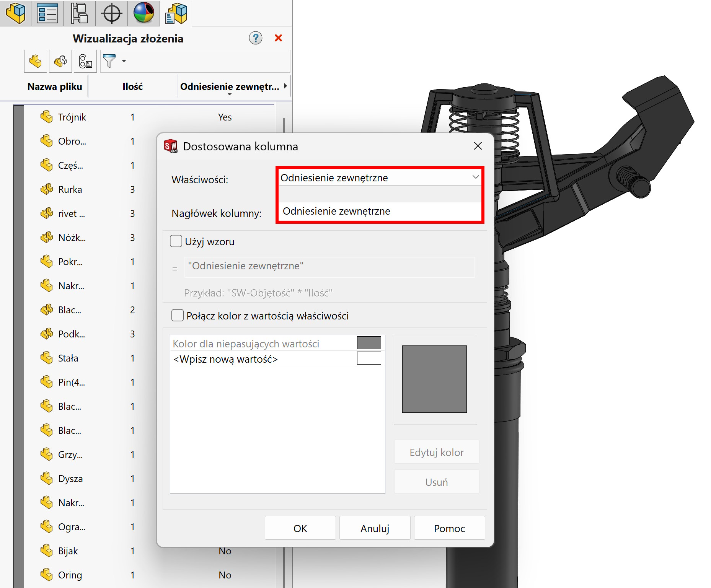711x588 pixels.
Task: Click the Ilość column header
Action: [132, 87]
